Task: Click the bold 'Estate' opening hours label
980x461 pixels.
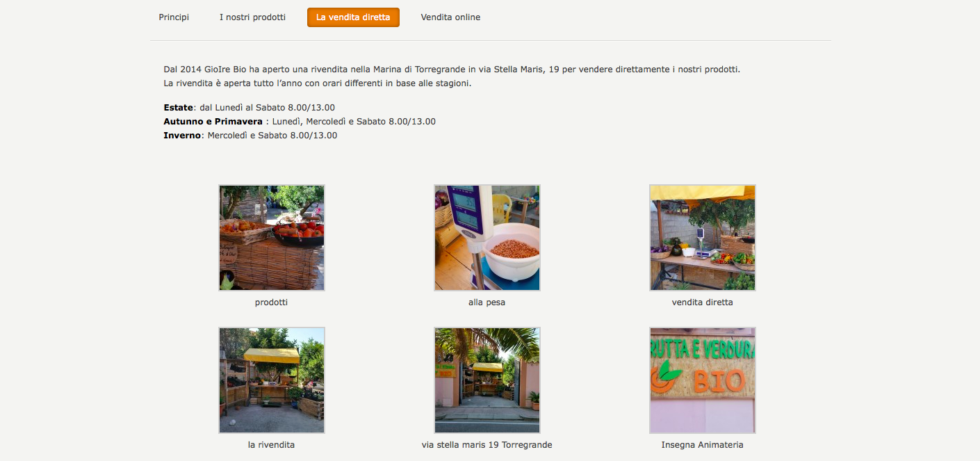Action: pos(179,108)
